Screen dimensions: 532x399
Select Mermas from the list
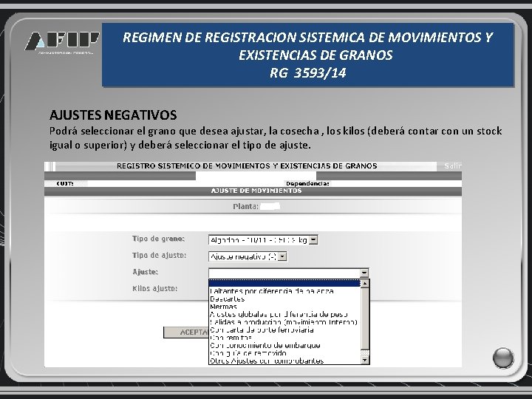click(223, 307)
